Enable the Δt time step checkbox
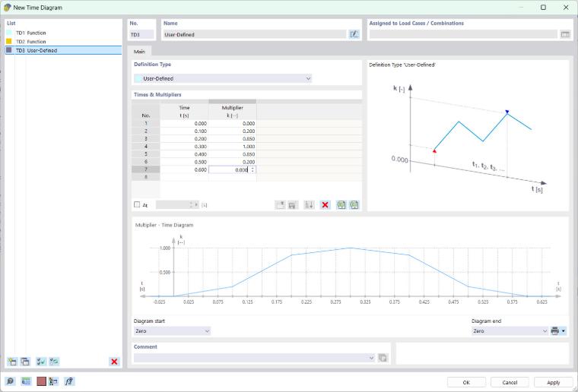578x392 pixels. pos(137,204)
